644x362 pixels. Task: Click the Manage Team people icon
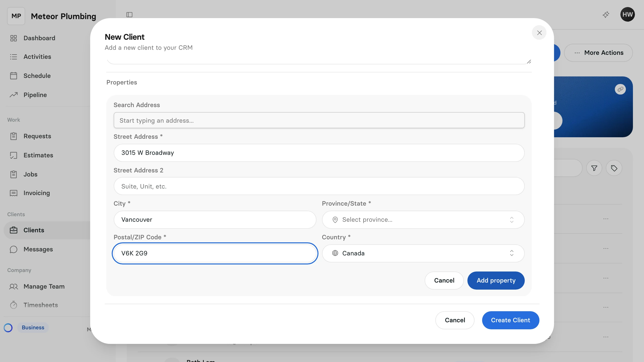pyautogui.click(x=14, y=286)
